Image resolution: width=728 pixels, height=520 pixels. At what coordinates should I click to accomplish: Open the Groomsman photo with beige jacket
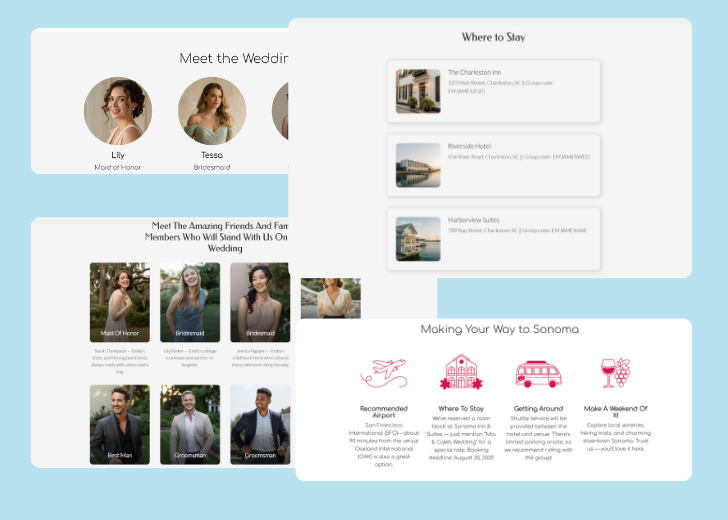click(190, 424)
